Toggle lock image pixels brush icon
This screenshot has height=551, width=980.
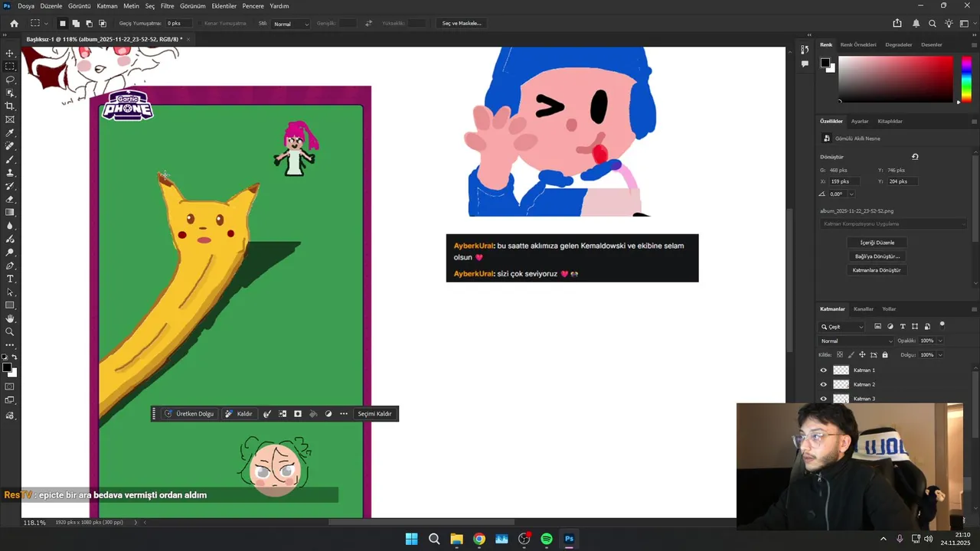[851, 355]
